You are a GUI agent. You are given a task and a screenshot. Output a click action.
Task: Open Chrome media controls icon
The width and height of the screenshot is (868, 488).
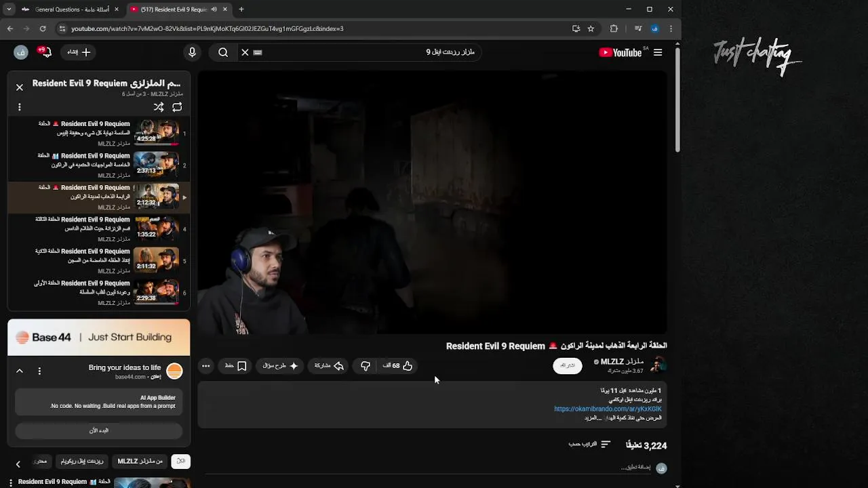tap(638, 28)
